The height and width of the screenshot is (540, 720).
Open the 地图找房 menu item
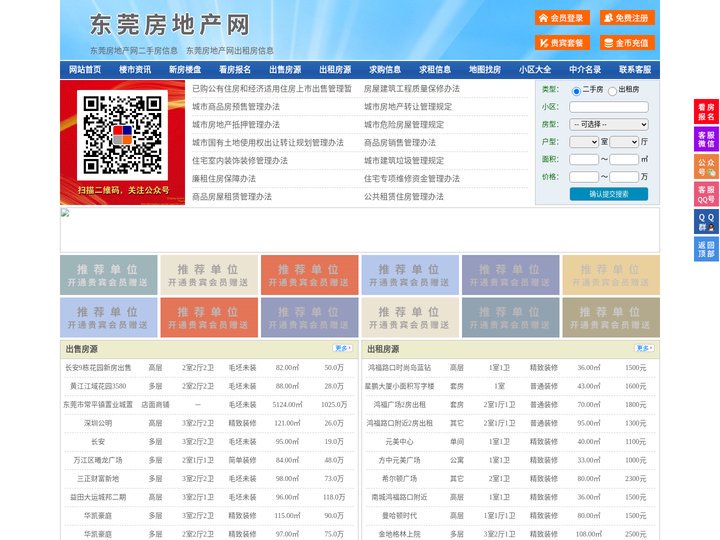click(485, 70)
